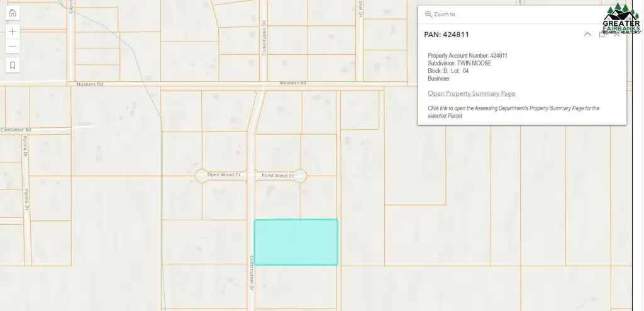Click the Greater Fairbanks Board of Realtors logo
The image size is (644, 311).
coord(621,19)
